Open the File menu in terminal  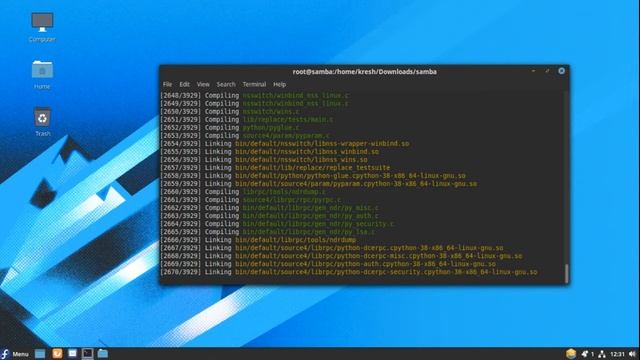tap(167, 84)
